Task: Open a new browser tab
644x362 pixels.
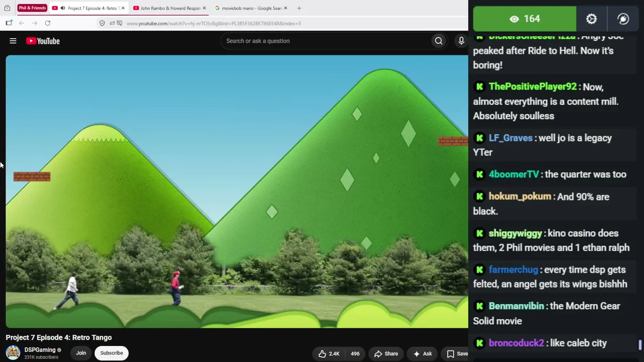Action: pos(299,8)
